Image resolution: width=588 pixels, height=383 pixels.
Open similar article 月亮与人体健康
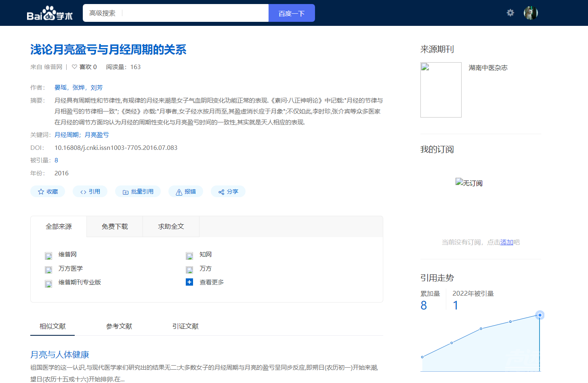coord(60,355)
